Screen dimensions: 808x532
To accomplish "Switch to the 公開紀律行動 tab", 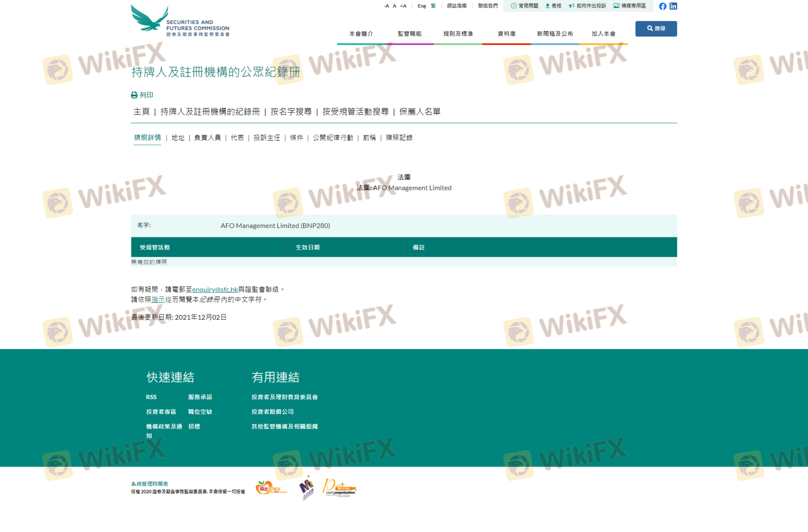I will click(333, 137).
